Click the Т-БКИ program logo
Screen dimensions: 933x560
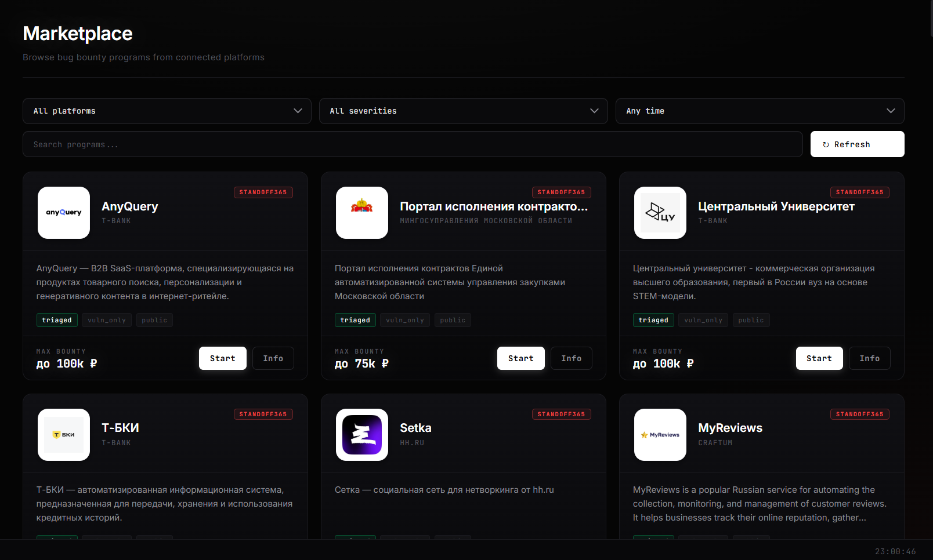[64, 435]
